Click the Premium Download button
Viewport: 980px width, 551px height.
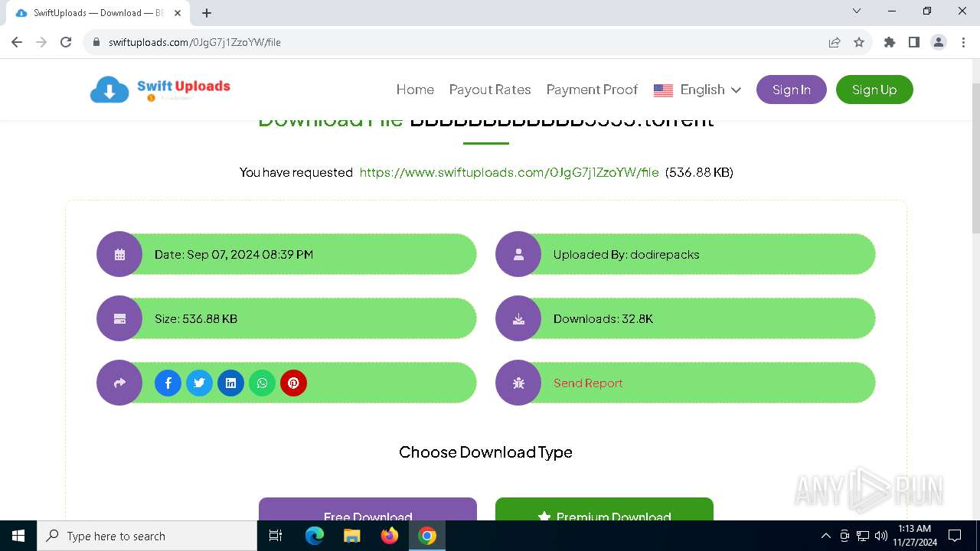pos(604,510)
